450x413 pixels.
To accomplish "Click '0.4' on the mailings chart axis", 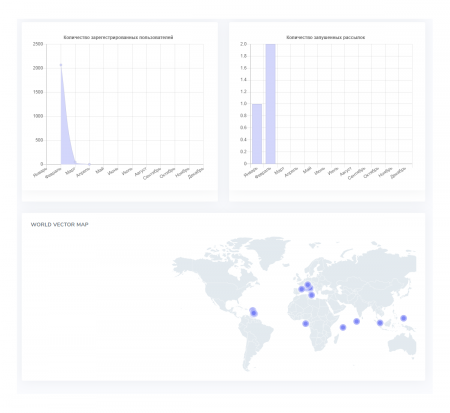I will point(244,140).
